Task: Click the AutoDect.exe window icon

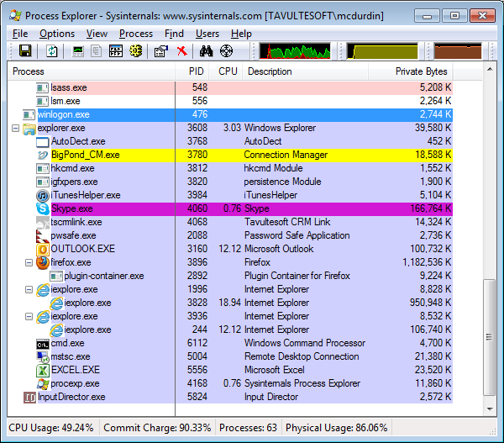Action: pyautogui.click(x=43, y=142)
